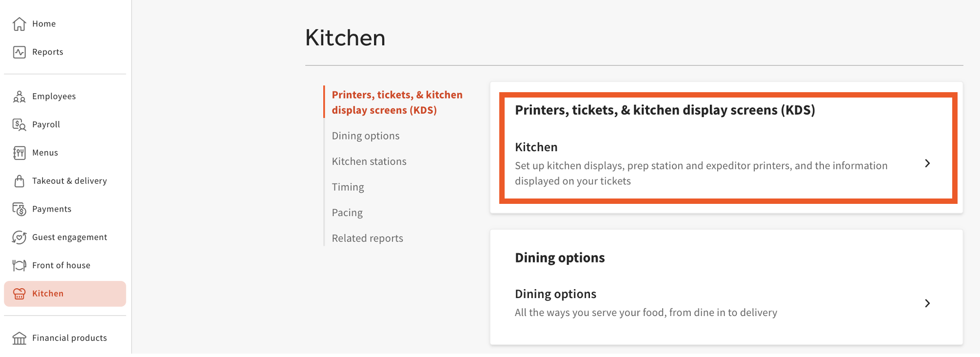Select the Guest engagement heart icon
Viewport: 980px width, 357px height.
[x=20, y=238]
